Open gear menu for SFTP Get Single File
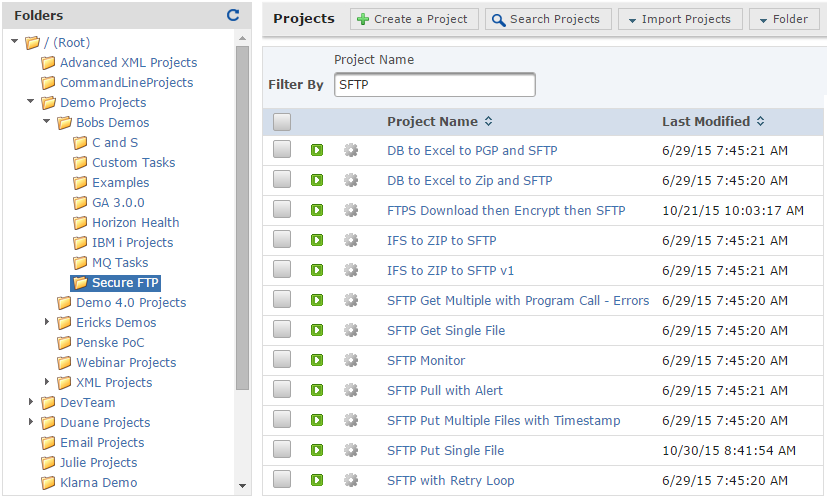 tap(350, 331)
